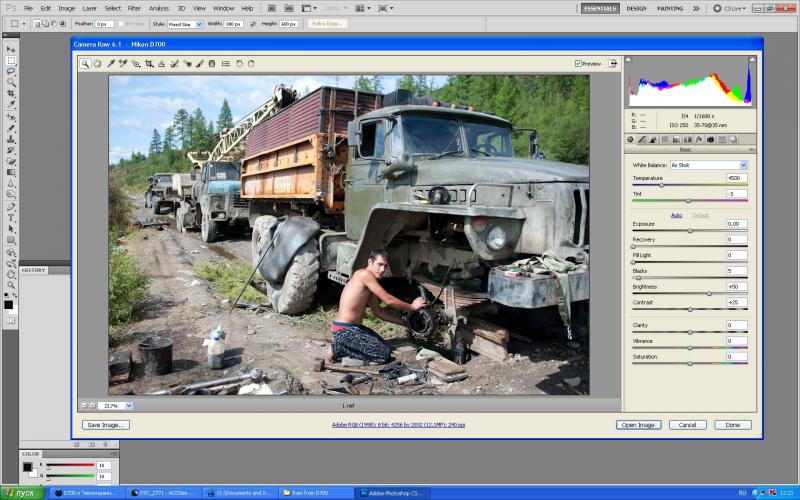Select the Clone Stamp tool
Image resolution: width=800 pixels, height=500 pixels.
click(11, 139)
